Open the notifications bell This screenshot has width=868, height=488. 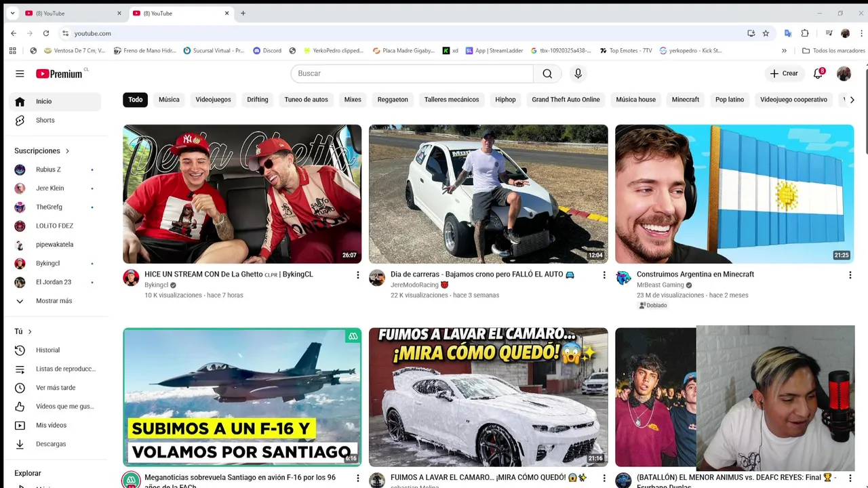(x=818, y=73)
